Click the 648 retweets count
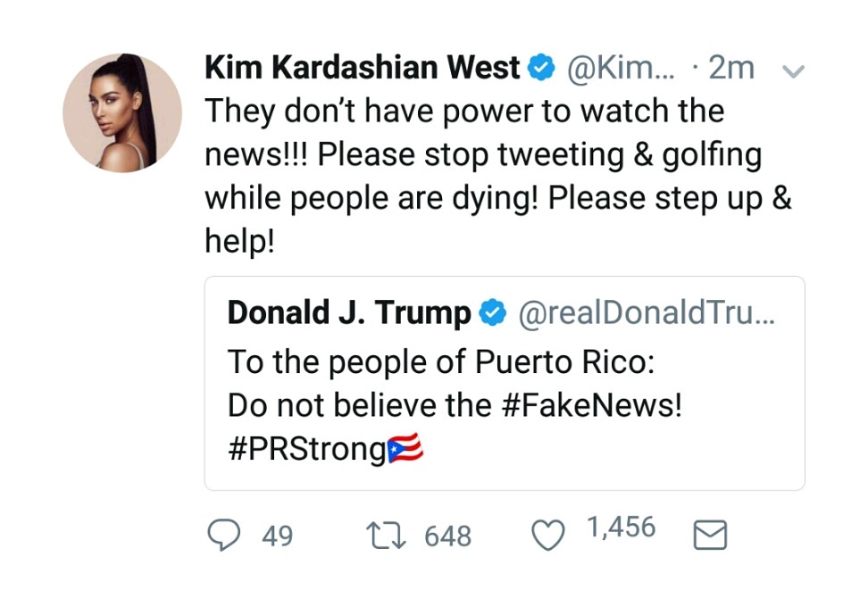The height and width of the screenshot is (590, 868). (447, 536)
